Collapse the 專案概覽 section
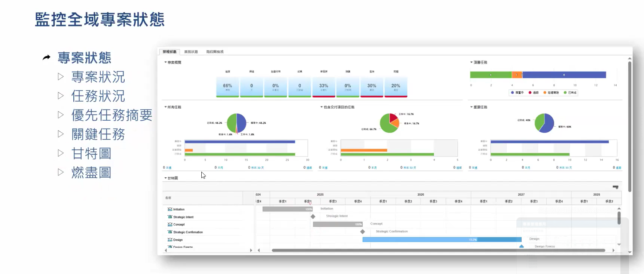The width and height of the screenshot is (644, 274). pyautogui.click(x=166, y=62)
